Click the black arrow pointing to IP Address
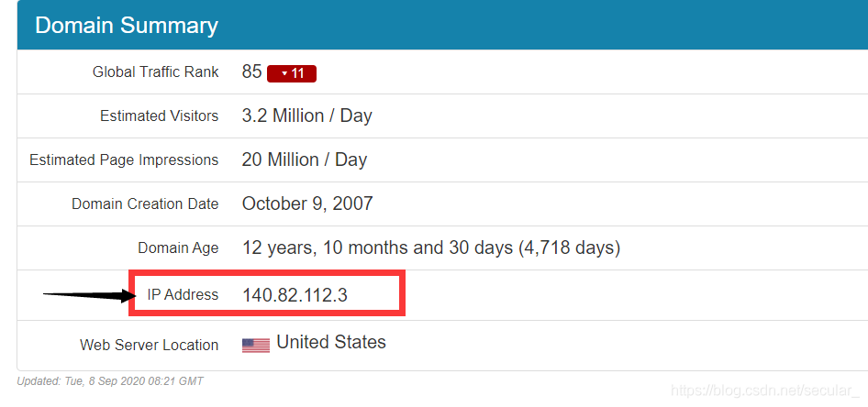 click(x=90, y=296)
